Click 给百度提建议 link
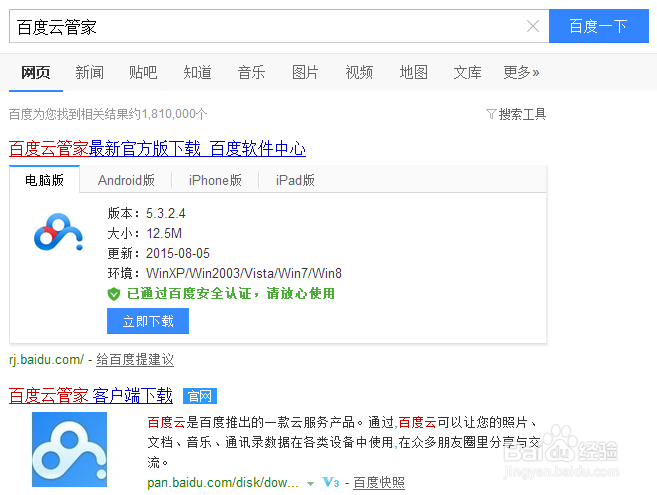The height and width of the screenshot is (495, 657). point(135,360)
